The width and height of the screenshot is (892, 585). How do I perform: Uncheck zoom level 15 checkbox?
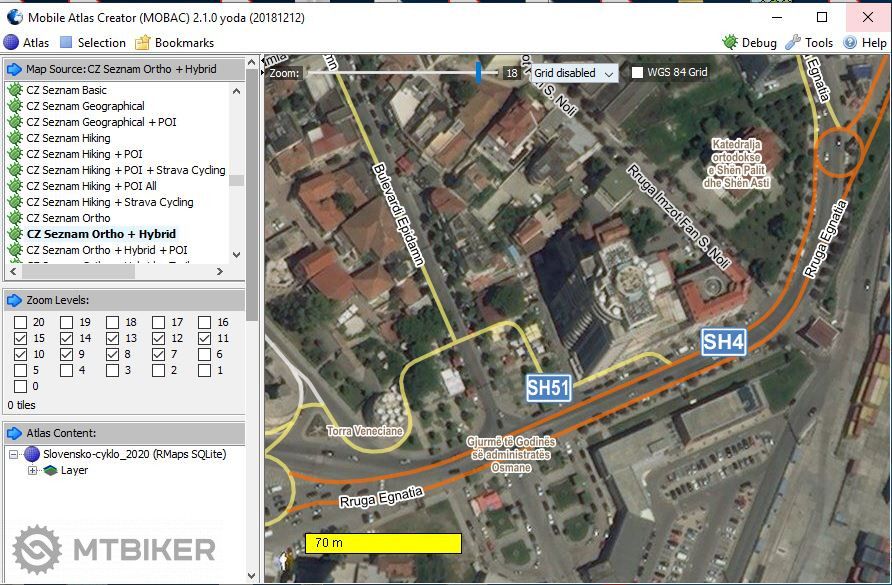point(21,339)
